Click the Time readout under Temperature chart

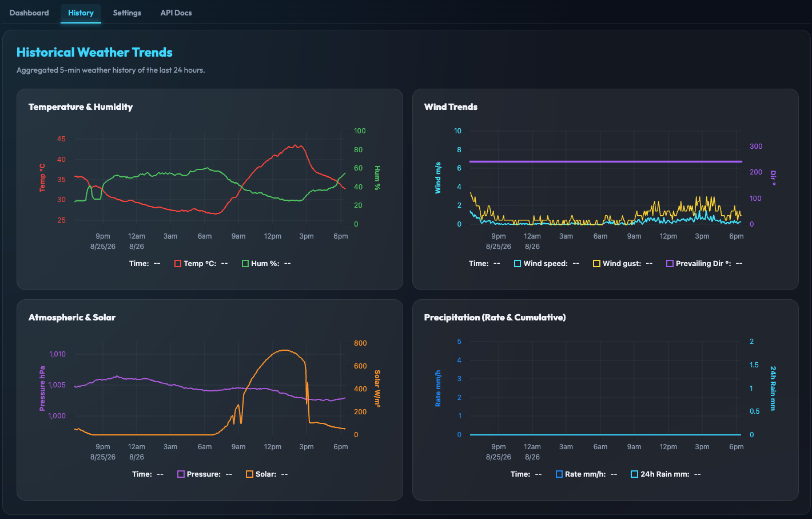click(145, 264)
